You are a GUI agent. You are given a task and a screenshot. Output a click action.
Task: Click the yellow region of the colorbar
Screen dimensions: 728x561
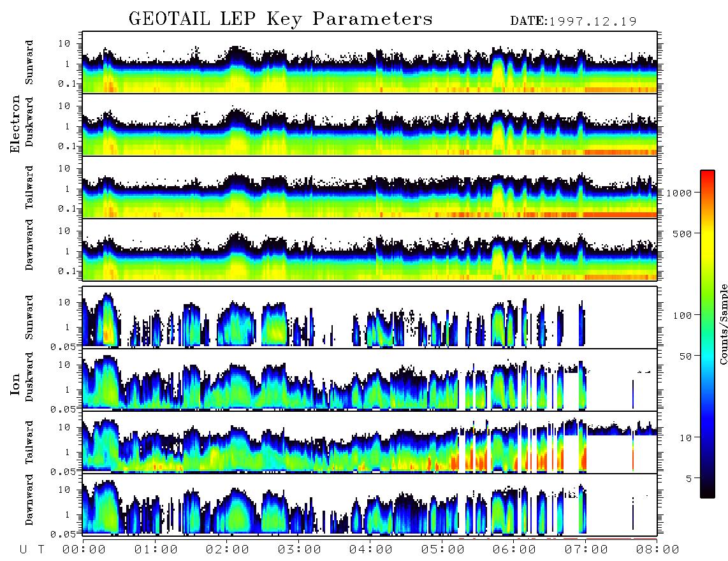[x=708, y=242]
